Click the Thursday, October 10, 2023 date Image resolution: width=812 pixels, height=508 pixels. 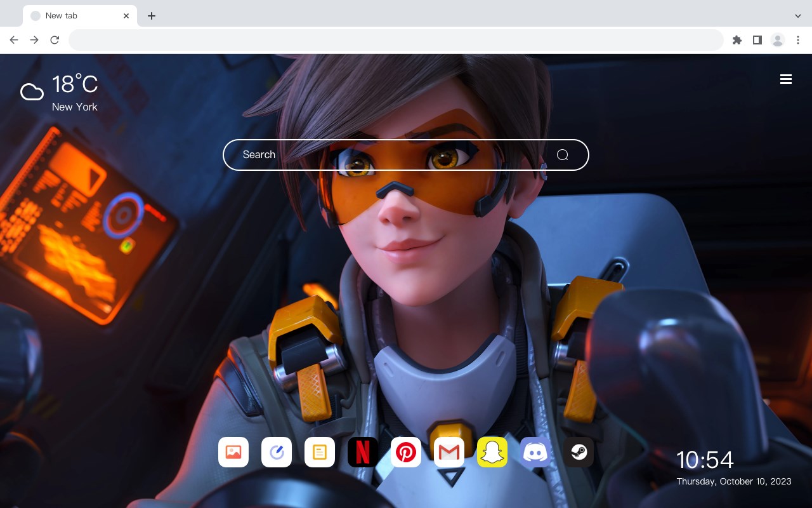(734, 481)
